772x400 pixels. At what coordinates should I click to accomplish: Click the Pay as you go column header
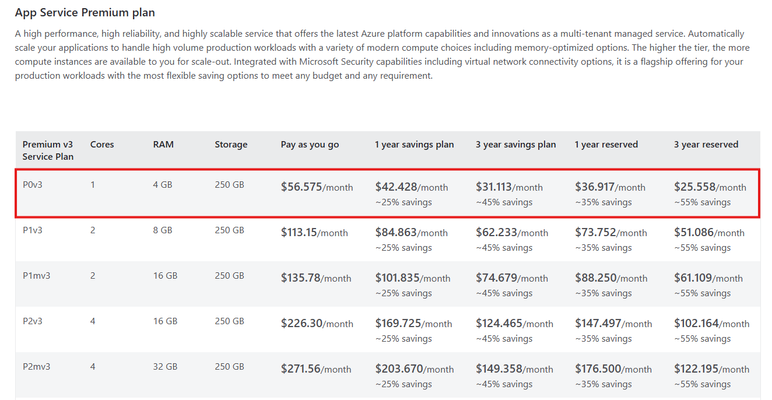[x=310, y=145]
